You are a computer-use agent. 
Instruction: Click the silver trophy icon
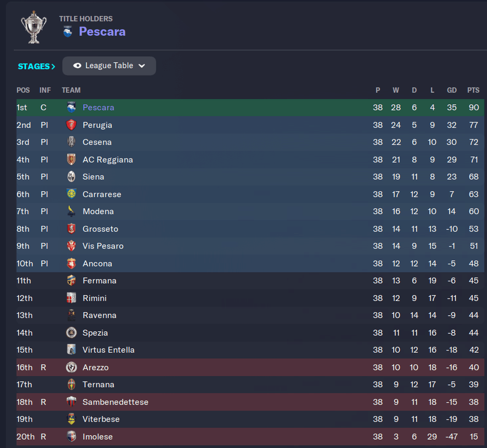pyautogui.click(x=33, y=27)
